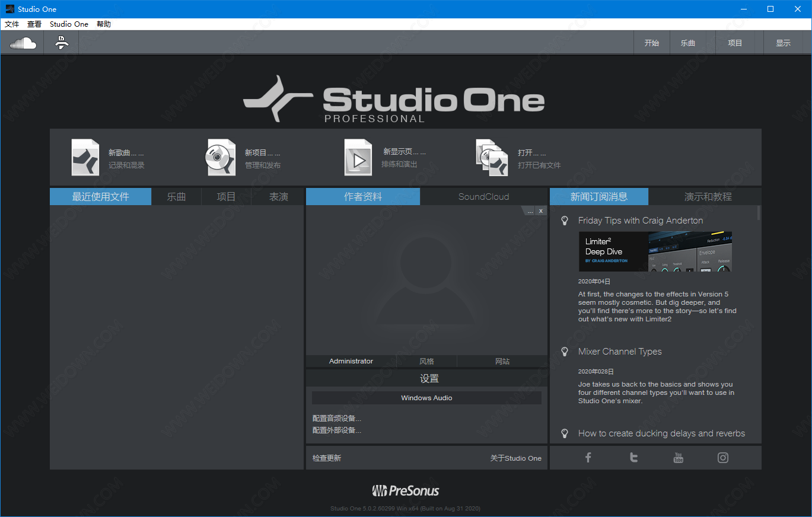Click the 新项目 label
The image size is (812, 517).
tap(263, 153)
